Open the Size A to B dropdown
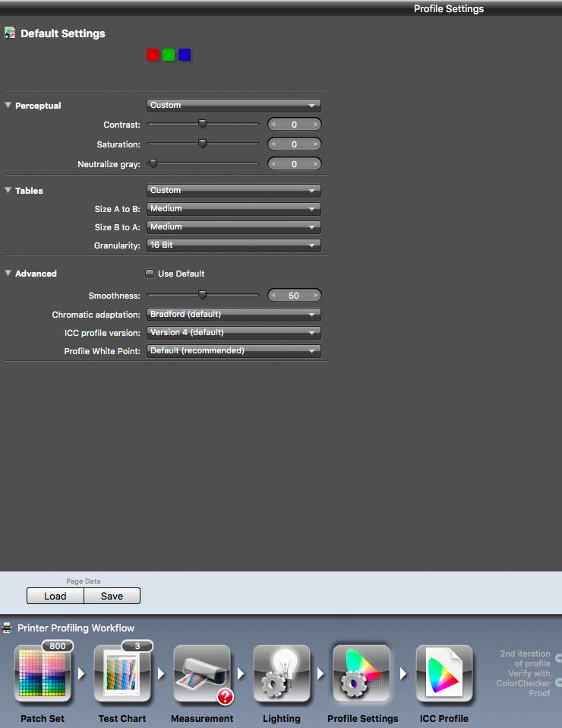Screen dimensions: 562x728 pyautogui.click(x=233, y=209)
